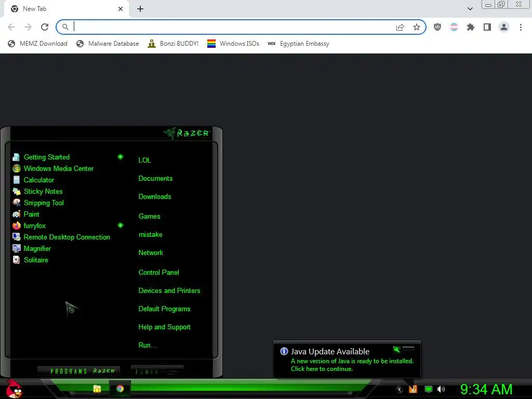This screenshot has height=399, width=532.
Task: Launch Magnifier
Action: (x=32, y=249)
